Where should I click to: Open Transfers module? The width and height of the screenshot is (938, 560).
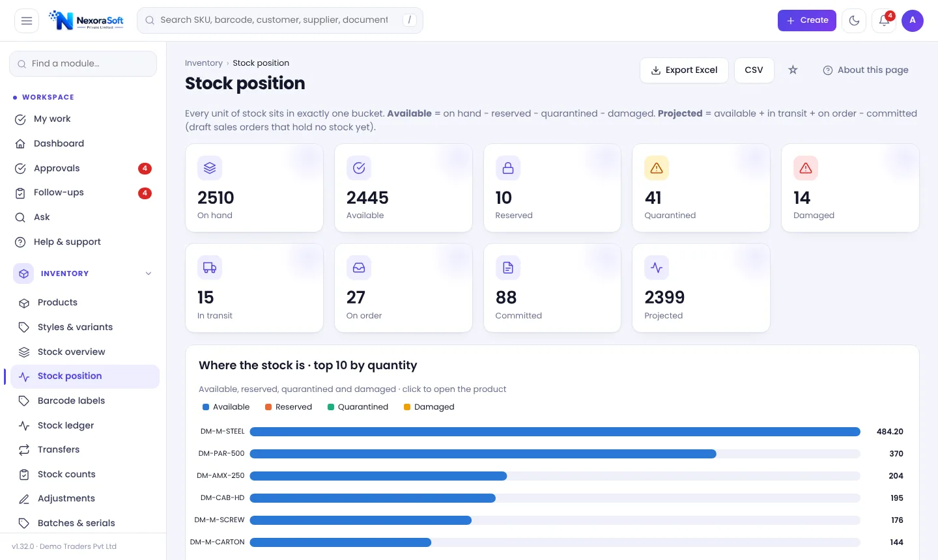point(85,449)
